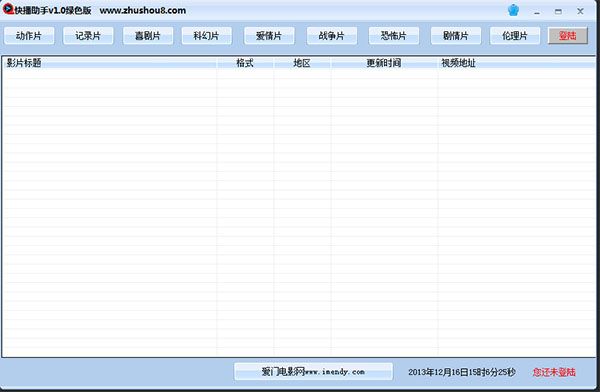Select the 恐怖片 category

tap(394, 36)
